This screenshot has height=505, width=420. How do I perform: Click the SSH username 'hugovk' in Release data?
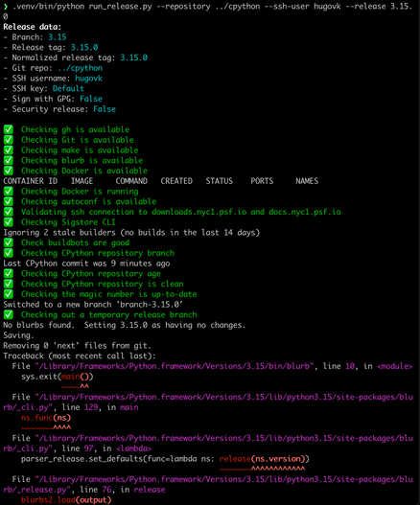pos(88,79)
